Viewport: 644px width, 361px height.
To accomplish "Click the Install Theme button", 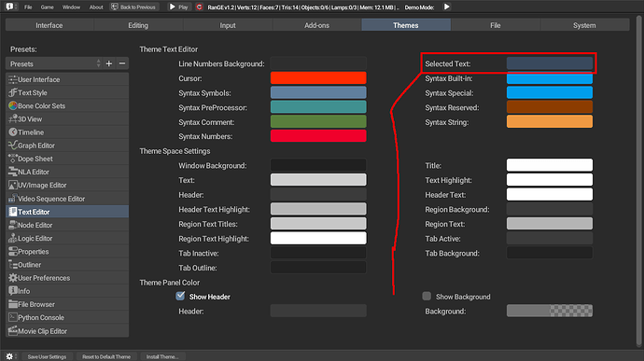I will pyautogui.click(x=162, y=356).
